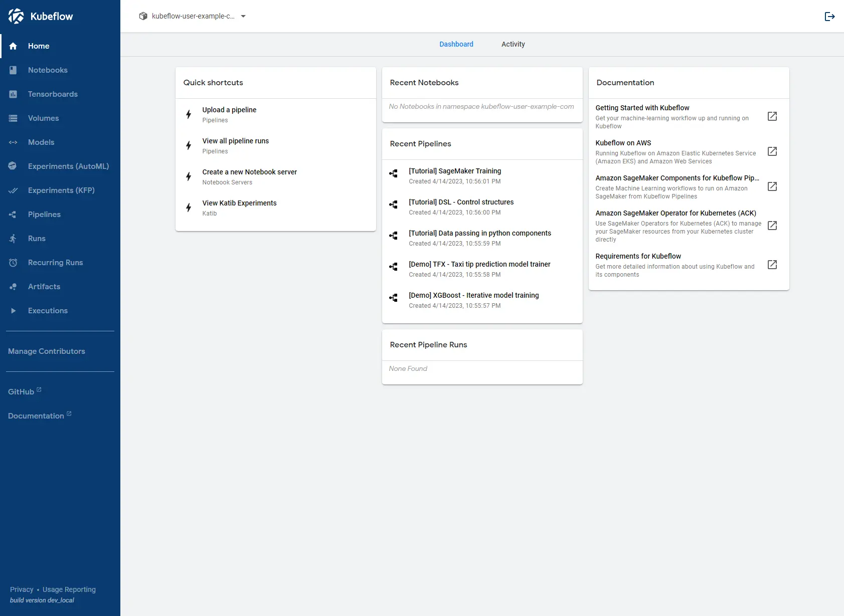The height and width of the screenshot is (616, 844).
Task: Open Tensorboards from the sidebar
Action: point(60,94)
